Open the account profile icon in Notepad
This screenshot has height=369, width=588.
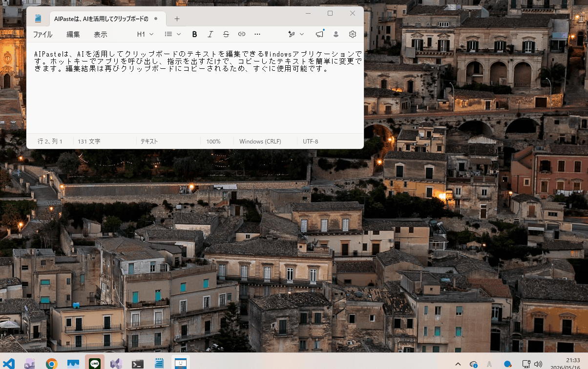click(336, 34)
